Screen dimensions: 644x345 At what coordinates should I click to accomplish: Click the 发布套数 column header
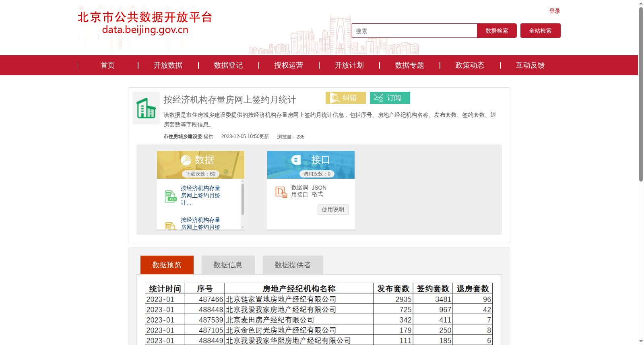point(393,288)
